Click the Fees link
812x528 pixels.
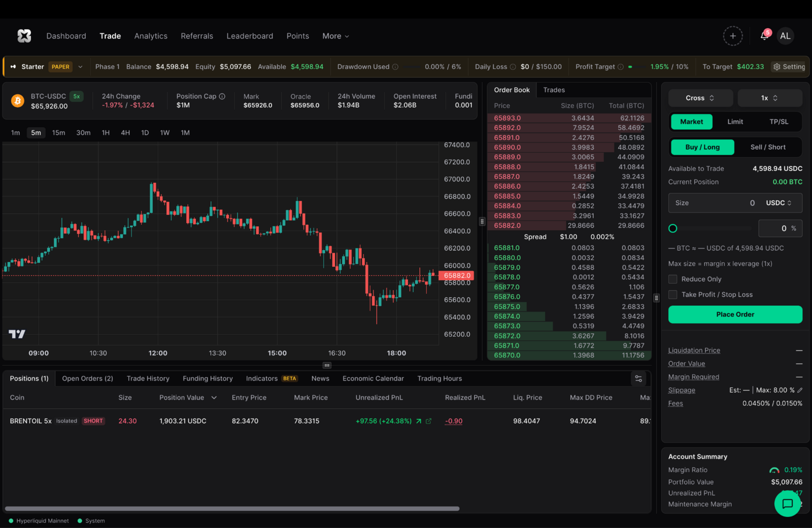675,403
